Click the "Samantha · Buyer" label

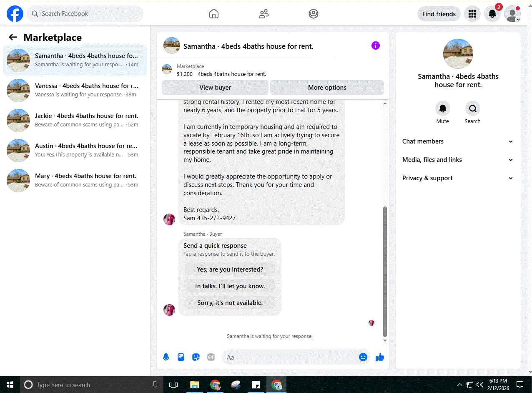[203, 234]
